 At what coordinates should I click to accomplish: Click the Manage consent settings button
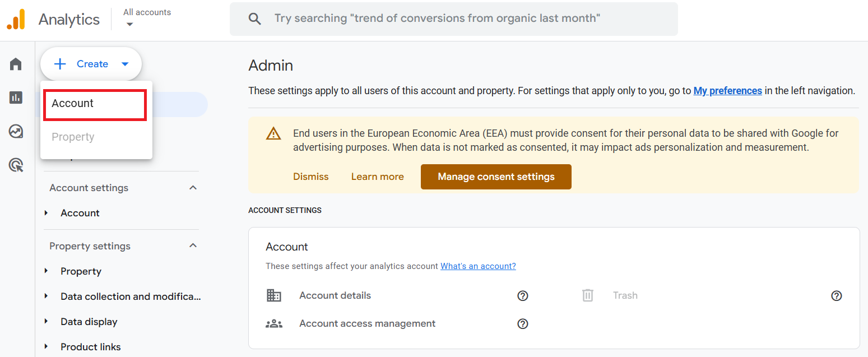496,177
